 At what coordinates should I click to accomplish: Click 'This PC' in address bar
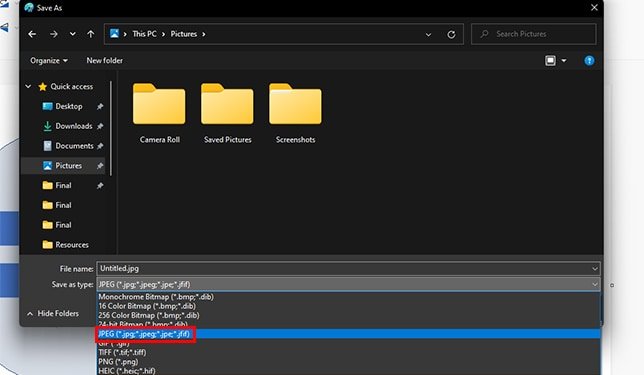(x=144, y=34)
